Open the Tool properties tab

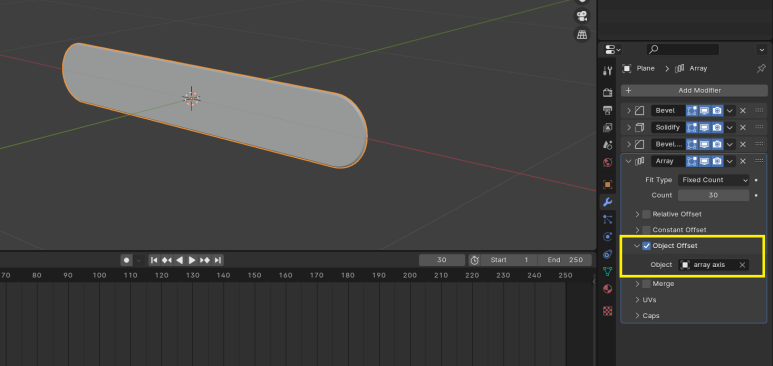point(607,71)
